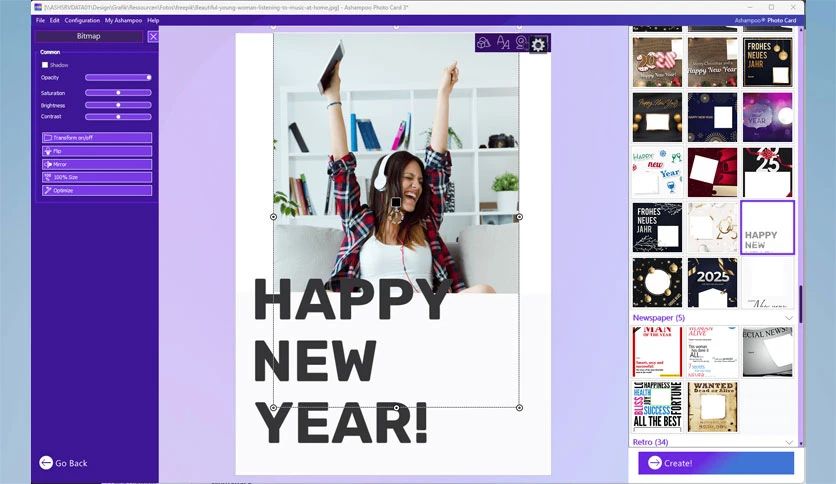The width and height of the screenshot is (836, 484).
Task: Select Wanted Dead or Alive poster template
Action: [x=712, y=407]
